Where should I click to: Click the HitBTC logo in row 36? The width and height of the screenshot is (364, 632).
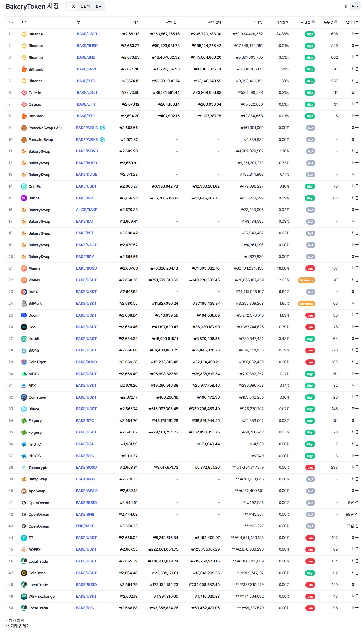[x=24, y=444]
